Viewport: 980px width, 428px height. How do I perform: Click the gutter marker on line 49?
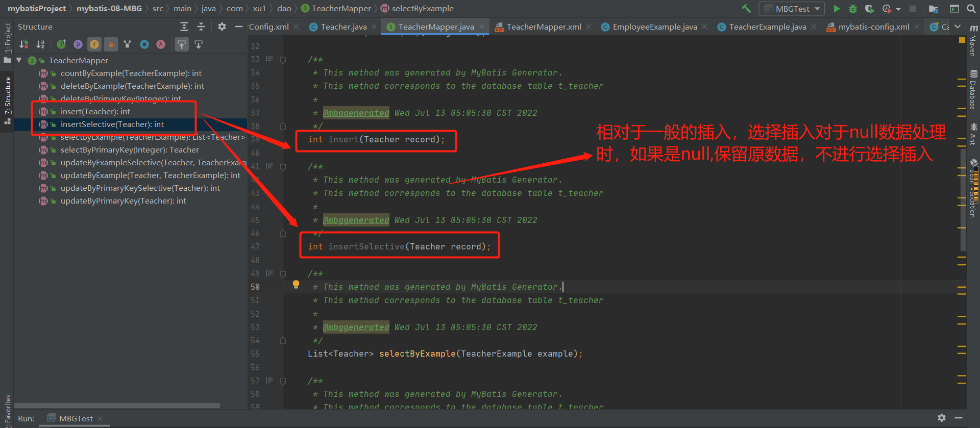[269, 273]
